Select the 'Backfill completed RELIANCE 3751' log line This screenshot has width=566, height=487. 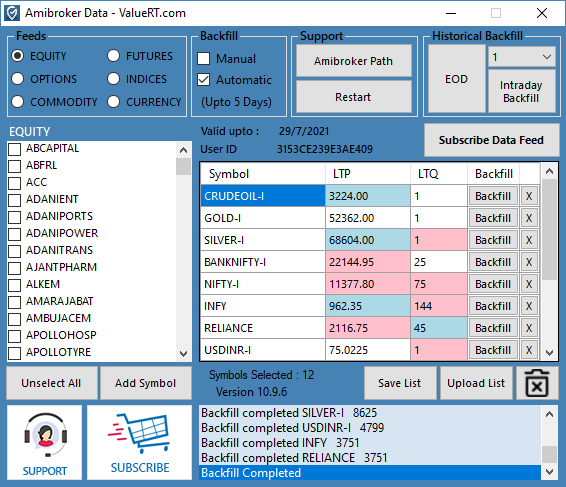[370, 458]
